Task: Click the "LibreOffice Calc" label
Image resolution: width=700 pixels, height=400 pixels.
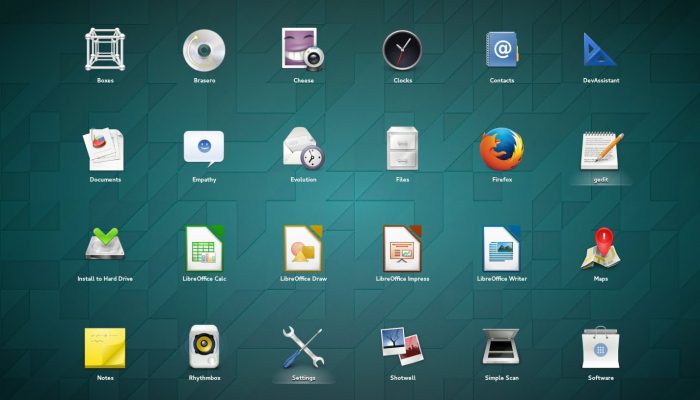Action: click(204, 279)
